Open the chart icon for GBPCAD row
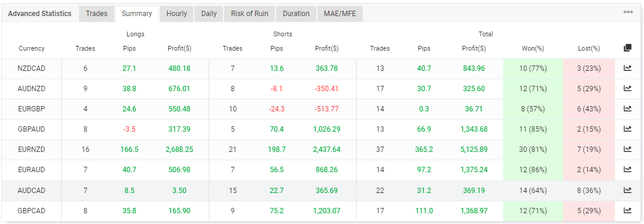 click(627, 210)
